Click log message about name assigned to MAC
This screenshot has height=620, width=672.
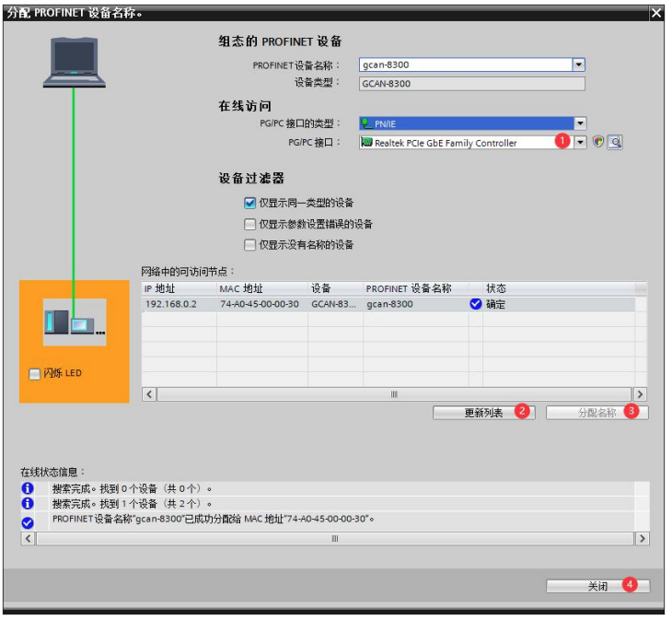click(213, 519)
